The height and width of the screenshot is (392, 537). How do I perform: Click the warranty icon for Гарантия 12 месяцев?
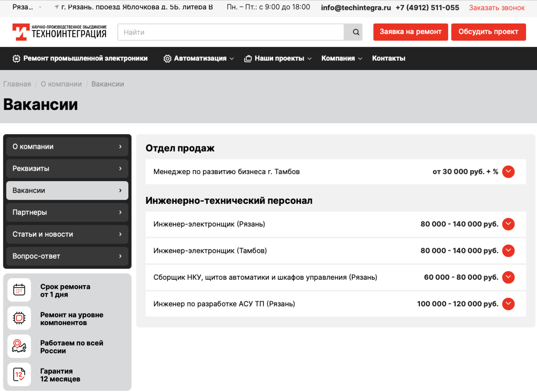[x=19, y=374]
